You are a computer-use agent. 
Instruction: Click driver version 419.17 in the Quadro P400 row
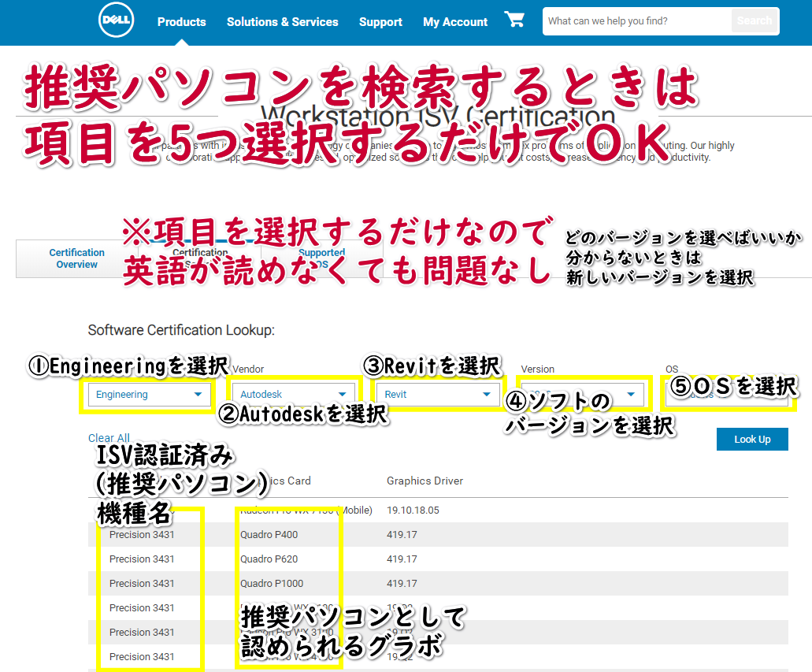click(402, 535)
